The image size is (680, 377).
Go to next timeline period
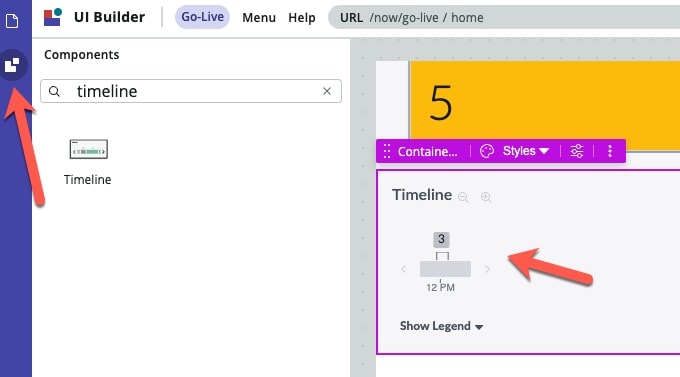pyautogui.click(x=487, y=269)
